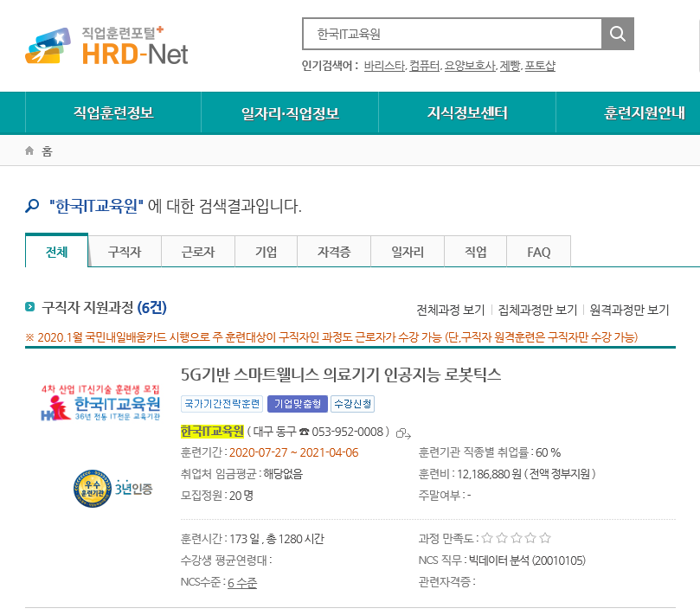Click the 취업률 60 % text

tap(489, 452)
